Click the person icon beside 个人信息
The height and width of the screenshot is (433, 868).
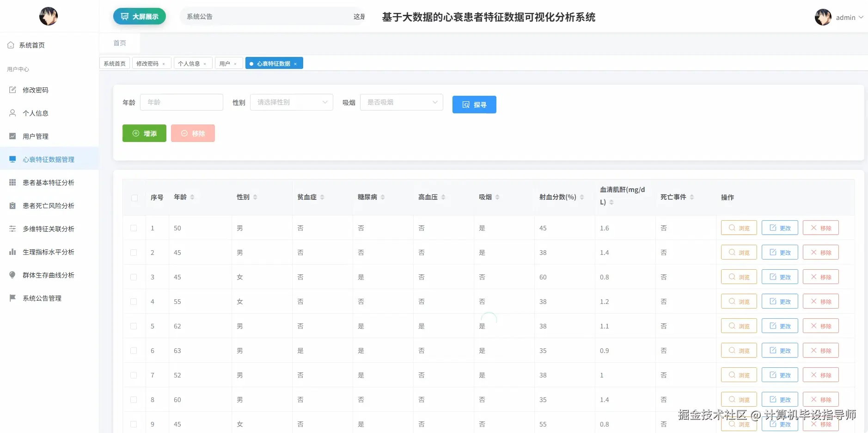(x=12, y=113)
